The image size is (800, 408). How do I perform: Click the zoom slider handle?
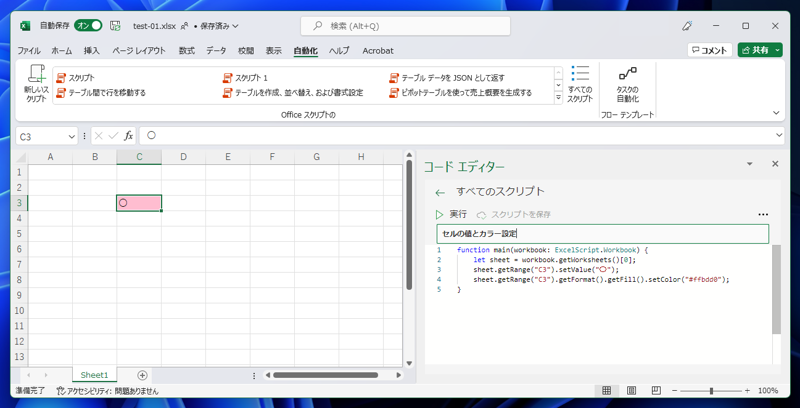(711, 391)
